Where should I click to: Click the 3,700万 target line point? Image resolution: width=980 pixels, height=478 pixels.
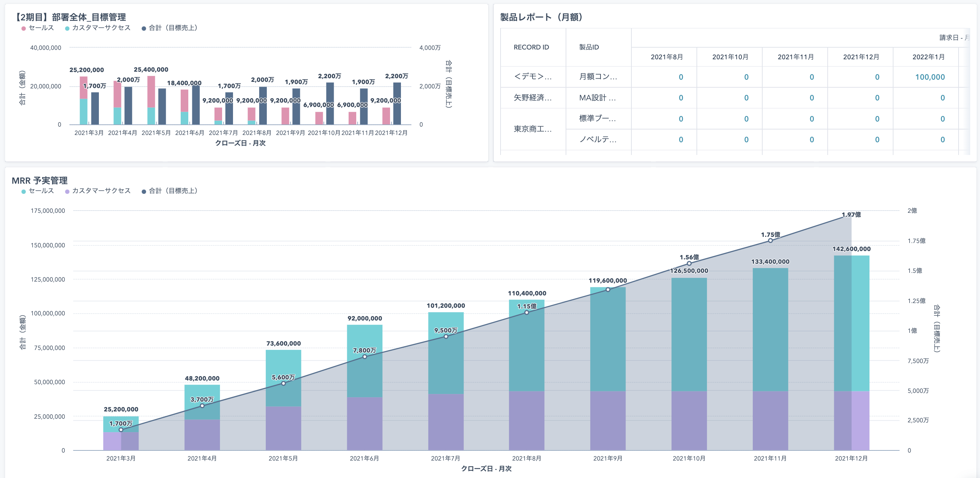pos(202,406)
